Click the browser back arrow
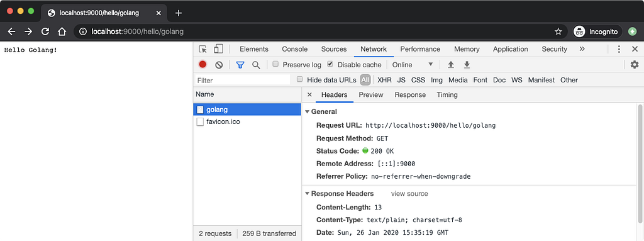The height and width of the screenshot is (241, 644). 11,31
